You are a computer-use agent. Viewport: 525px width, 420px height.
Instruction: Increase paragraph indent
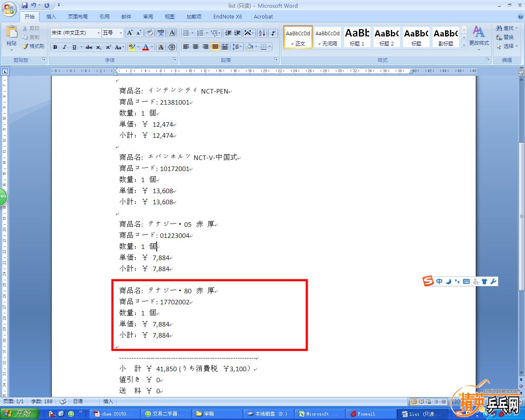point(237,33)
